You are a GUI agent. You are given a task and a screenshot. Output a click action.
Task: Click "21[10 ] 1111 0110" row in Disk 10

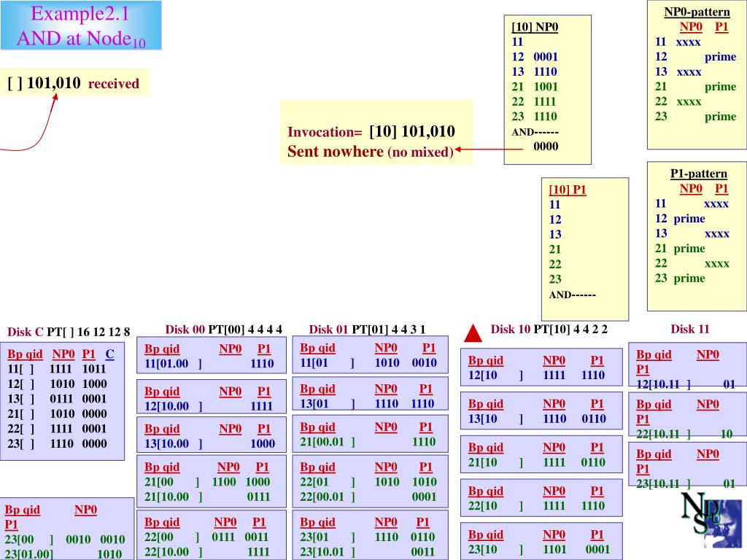click(x=536, y=462)
